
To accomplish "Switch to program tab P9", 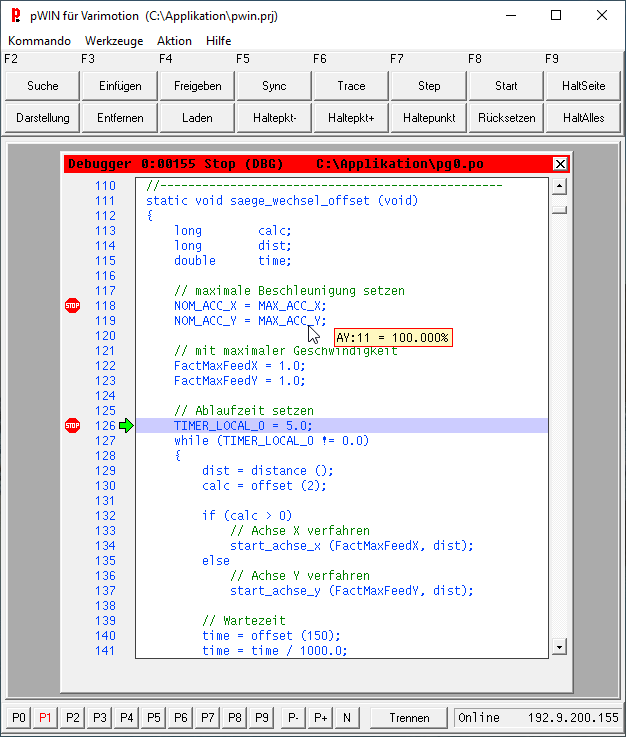I will pos(262,718).
